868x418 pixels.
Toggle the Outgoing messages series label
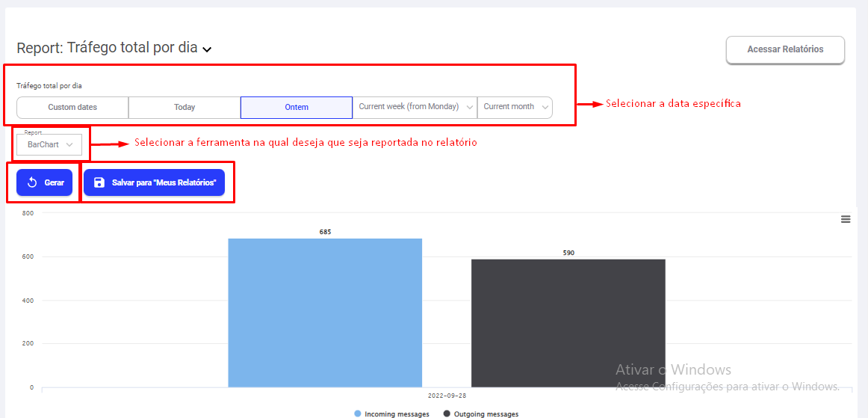pyautogui.click(x=486, y=414)
